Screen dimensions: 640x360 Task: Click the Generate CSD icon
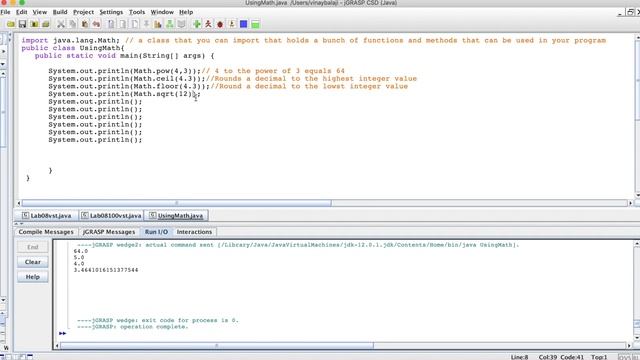click(111, 24)
